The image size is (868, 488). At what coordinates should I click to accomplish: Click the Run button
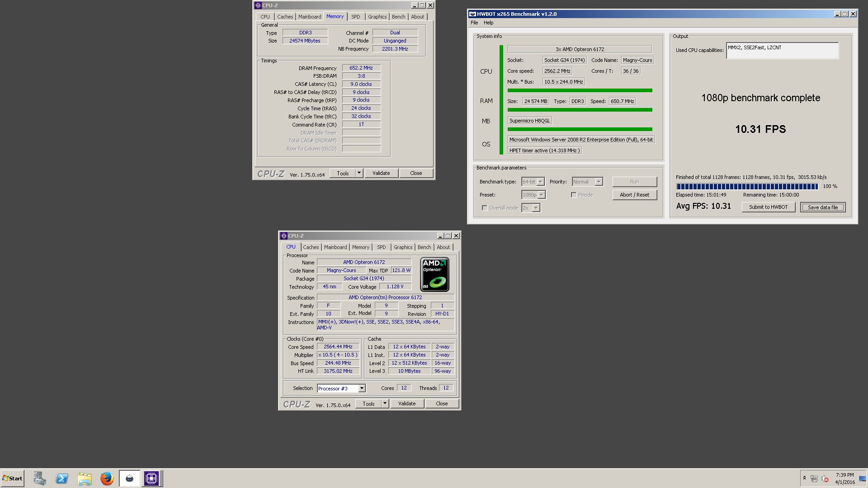coord(635,182)
